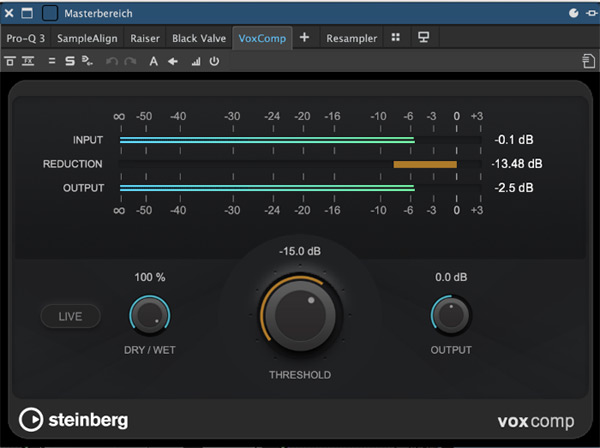Click the monitor icon next to Resampler
The image size is (600, 448).
click(x=423, y=37)
